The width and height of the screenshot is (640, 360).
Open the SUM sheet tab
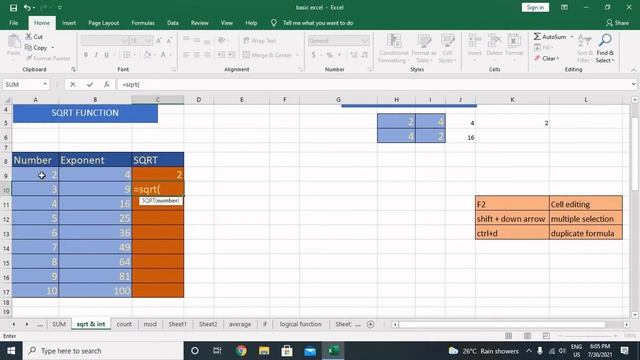coord(59,324)
